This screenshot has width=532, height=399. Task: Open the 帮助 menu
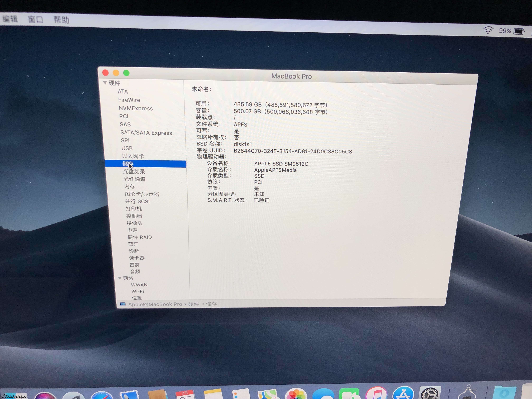(x=61, y=20)
